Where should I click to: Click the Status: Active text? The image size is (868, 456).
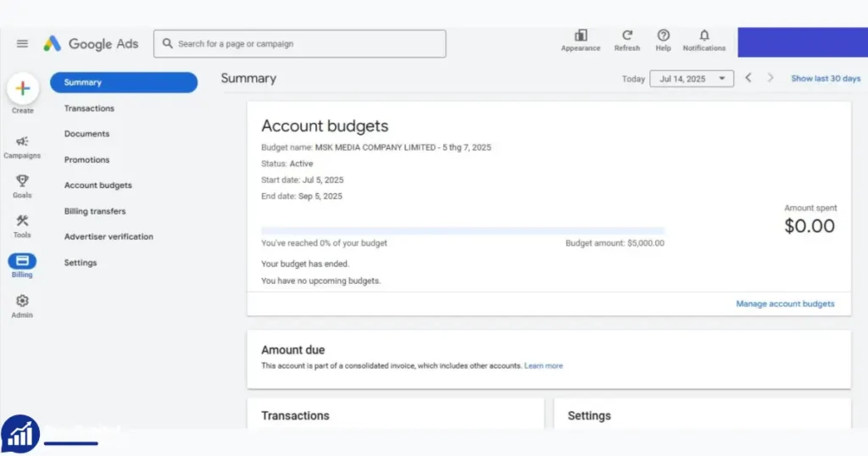click(287, 164)
